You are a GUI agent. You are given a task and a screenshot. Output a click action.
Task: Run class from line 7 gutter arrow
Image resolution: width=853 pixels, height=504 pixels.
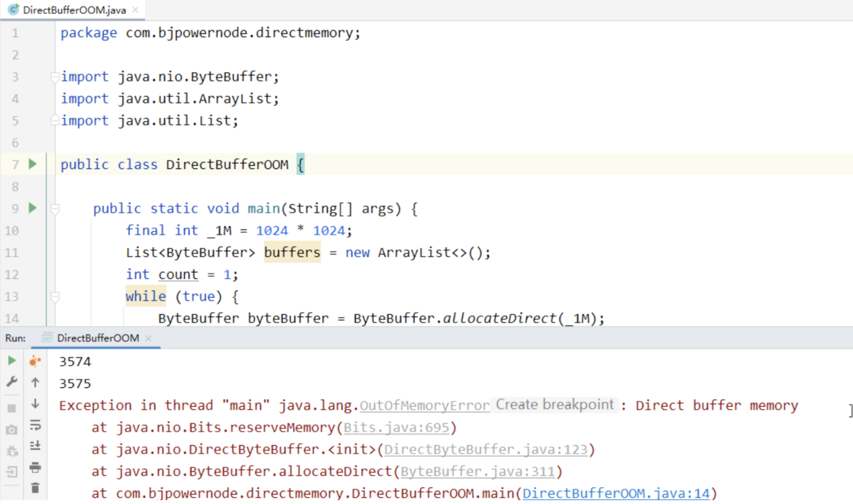[x=32, y=164]
